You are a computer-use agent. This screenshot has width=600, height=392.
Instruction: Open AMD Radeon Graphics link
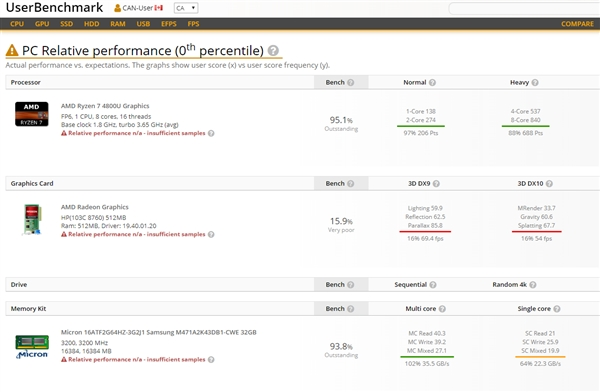(x=95, y=207)
